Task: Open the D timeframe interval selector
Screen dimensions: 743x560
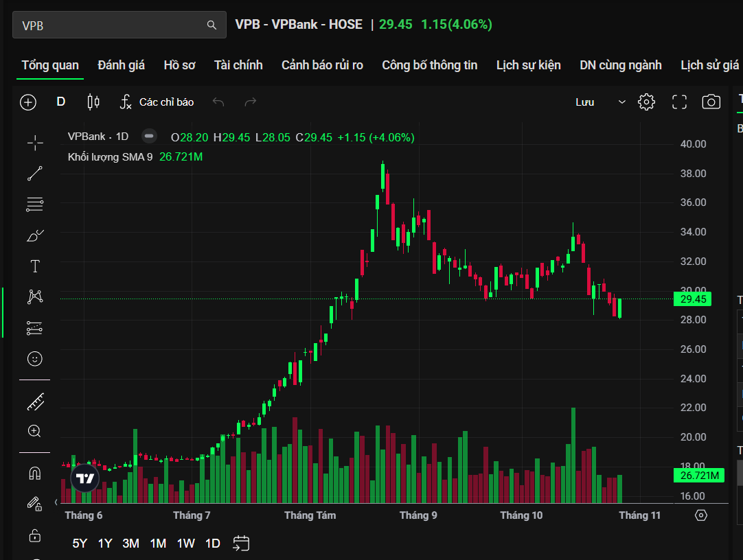Action: (x=60, y=102)
